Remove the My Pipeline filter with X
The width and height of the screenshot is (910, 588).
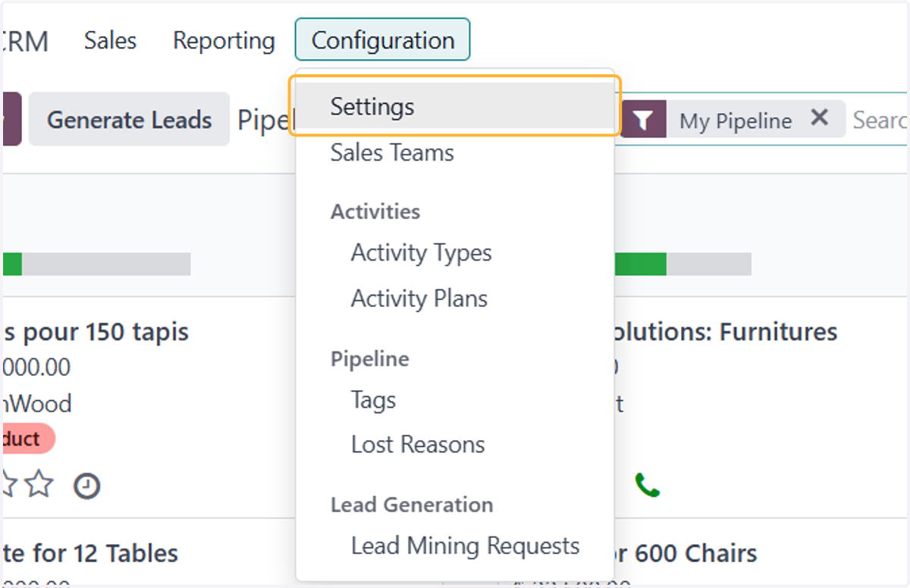coord(819,118)
